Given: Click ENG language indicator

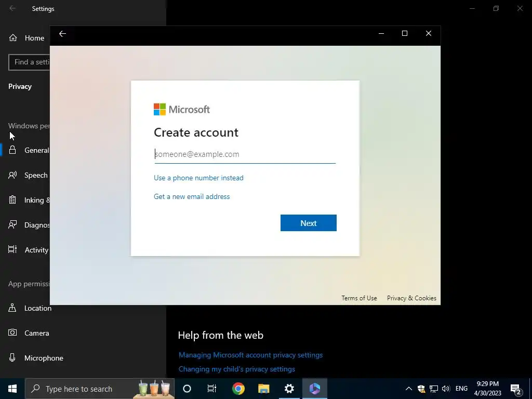Looking at the screenshot, I should [x=461, y=389].
